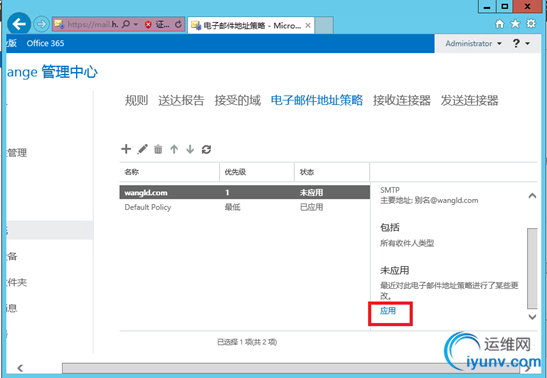This screenshot has height=378, width=547.
Task: Click the browser Home icon
Action: (500, 24)
